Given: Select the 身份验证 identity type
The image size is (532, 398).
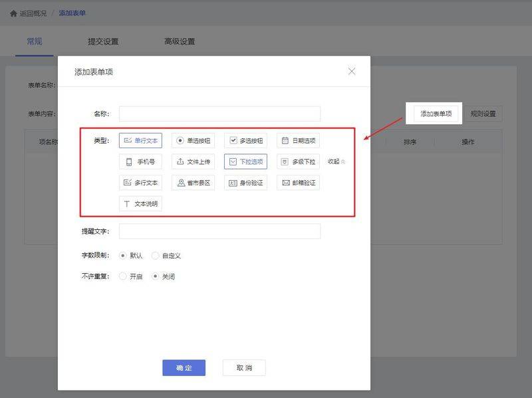Looking at the screenshot, I should 245,183.
